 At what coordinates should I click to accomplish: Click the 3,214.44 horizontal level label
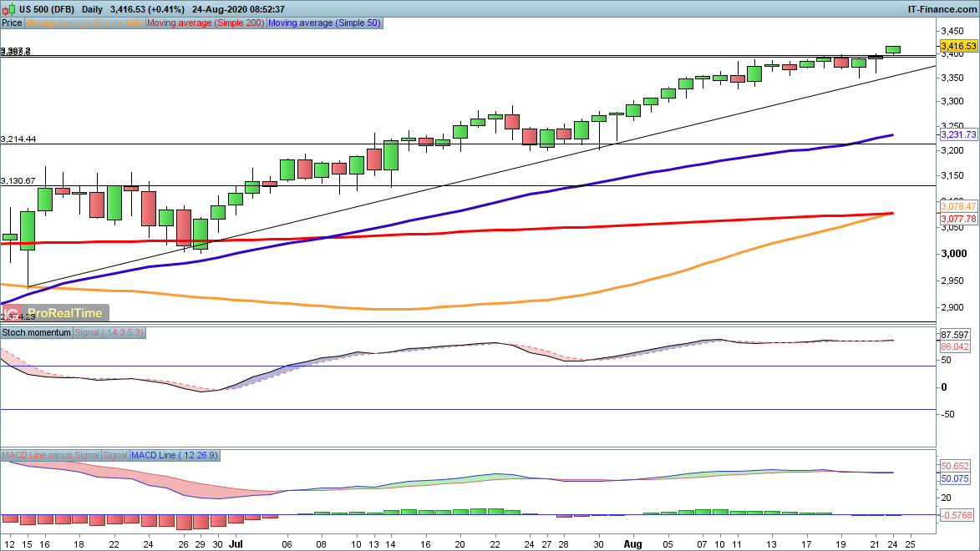18,139
